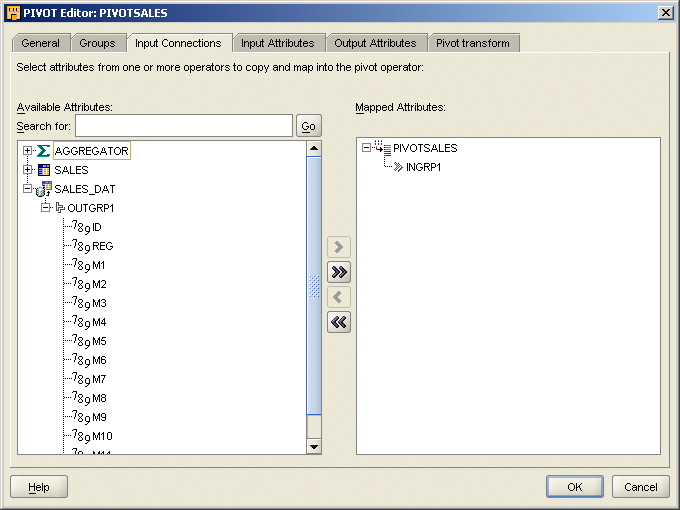Select the Input Connections tab
This screenshot has width=680, height=510.
[x=178, y=43]
